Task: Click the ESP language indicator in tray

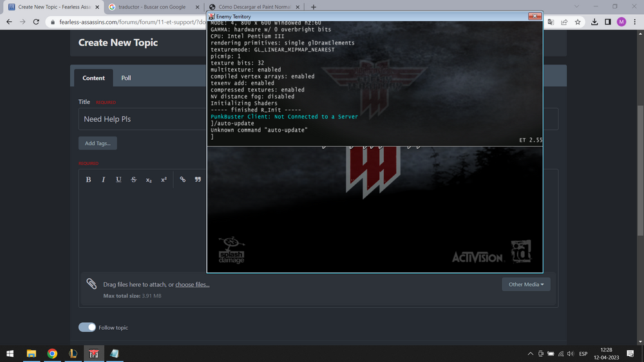Action: coord(583,354)
